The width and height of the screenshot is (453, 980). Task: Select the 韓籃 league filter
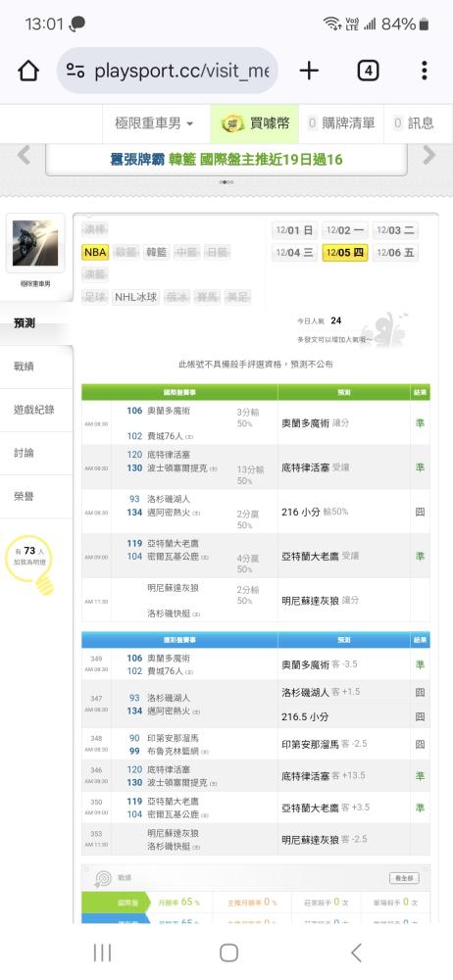[x=157, y=253]
